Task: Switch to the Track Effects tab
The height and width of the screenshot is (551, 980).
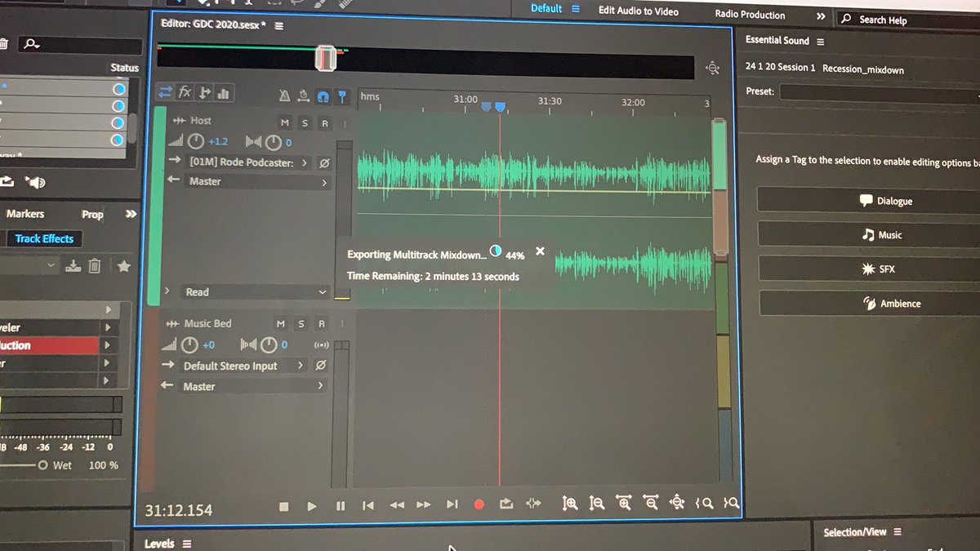Action: (44, 238)
